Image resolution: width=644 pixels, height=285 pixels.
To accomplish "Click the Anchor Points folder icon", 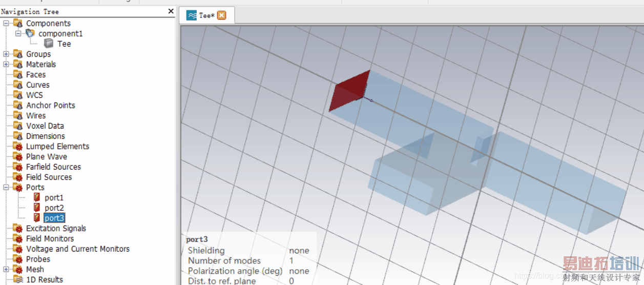I will (x=18, y=105).
